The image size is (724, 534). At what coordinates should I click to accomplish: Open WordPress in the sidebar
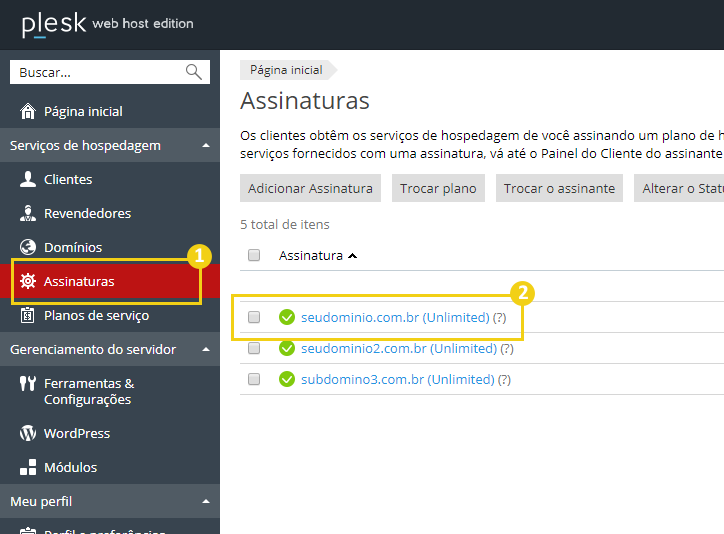tap(110, 433)
